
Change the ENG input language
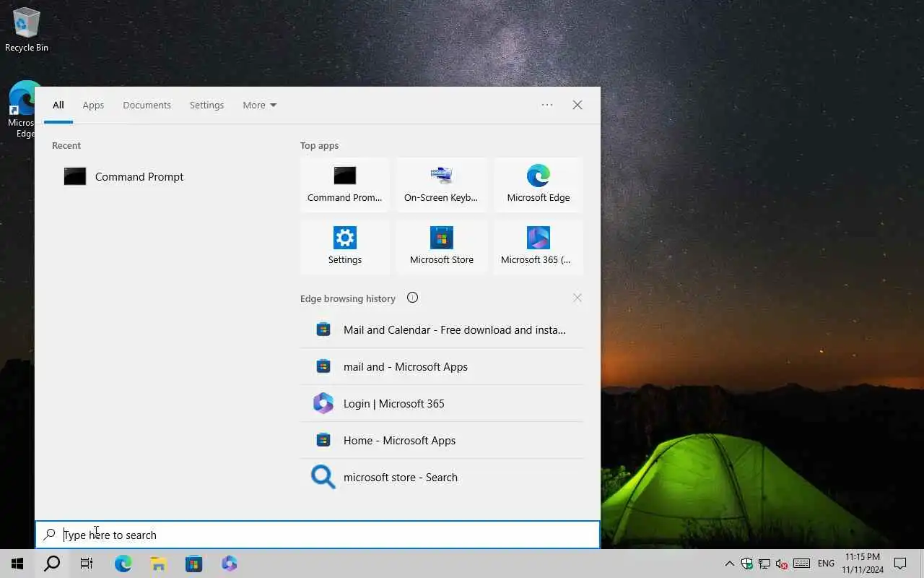pyautogui.click(x=826, y=564)
